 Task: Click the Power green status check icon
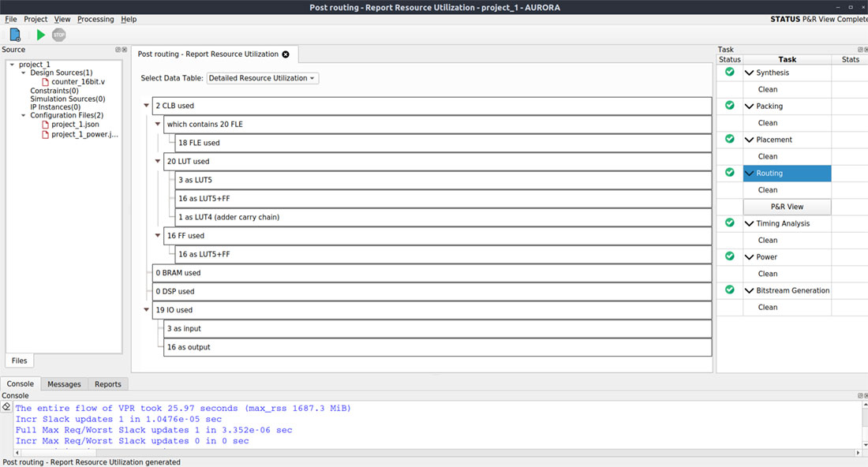point(730,256)
